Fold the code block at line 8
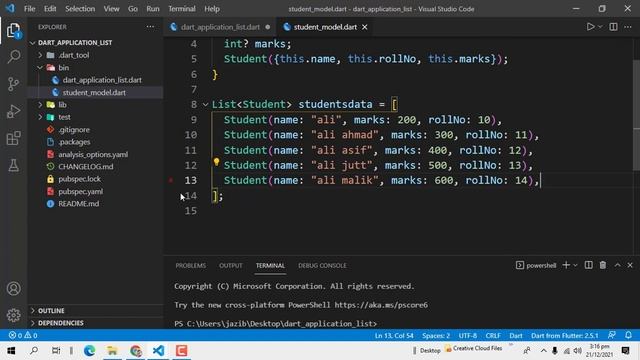This screenshot has height=360, width=640. [x=205, y=104]
